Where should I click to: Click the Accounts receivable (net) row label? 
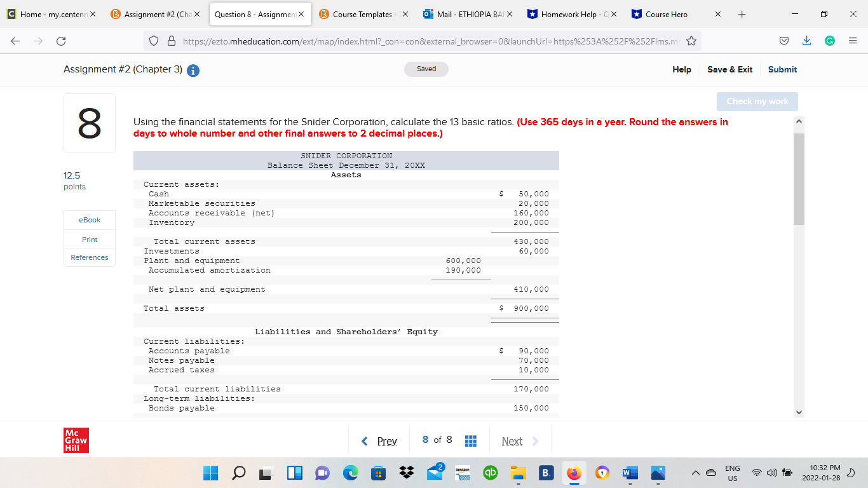pyautogui.click(x=212, y=213)
